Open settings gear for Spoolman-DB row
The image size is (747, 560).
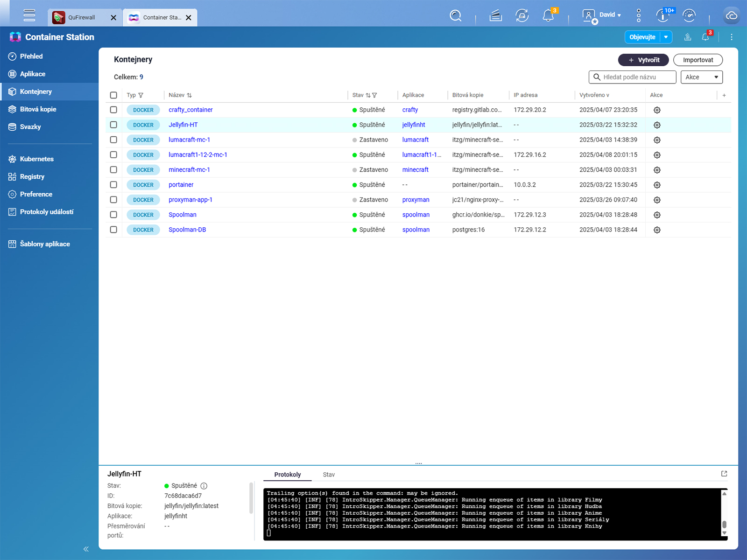coord(657,230)
